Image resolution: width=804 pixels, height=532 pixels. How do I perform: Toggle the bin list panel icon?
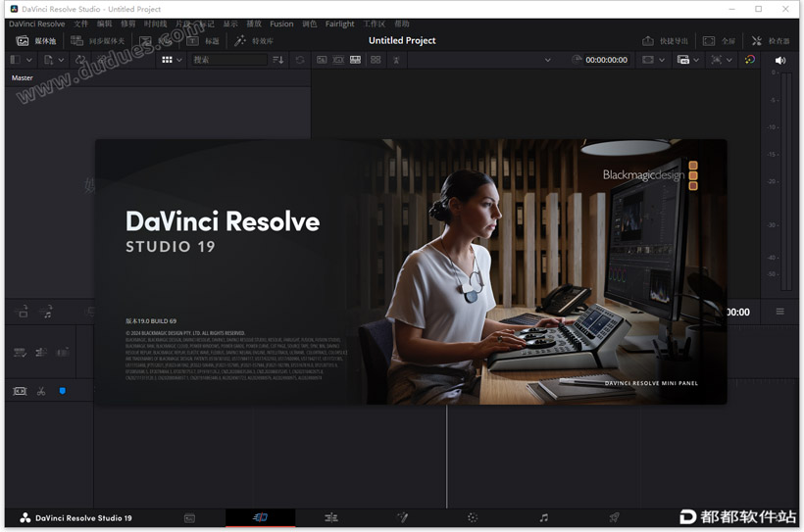[x=16, y=60]
